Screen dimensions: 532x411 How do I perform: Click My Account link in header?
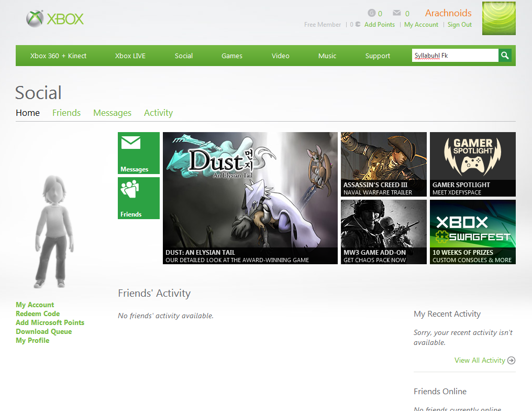[x=421, y=25]
